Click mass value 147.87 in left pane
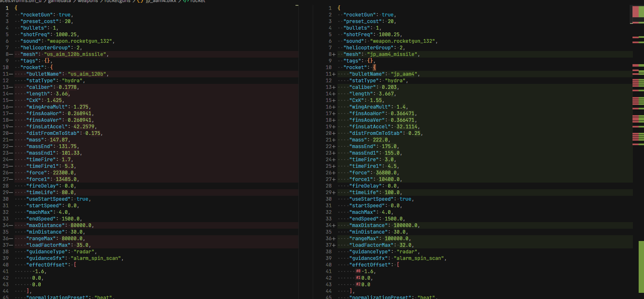Viewport: 644px width, 299px height. 59,140
